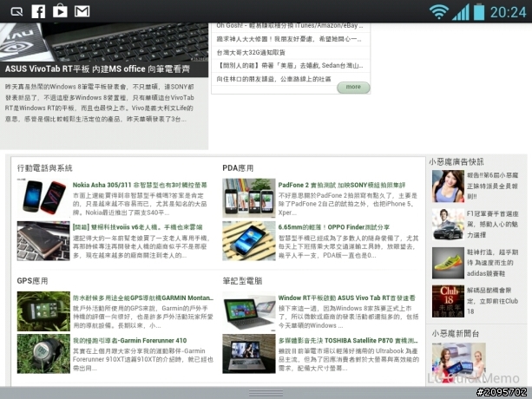
Task: Select the 行動電話與系統 section heading
Action: 45,168
